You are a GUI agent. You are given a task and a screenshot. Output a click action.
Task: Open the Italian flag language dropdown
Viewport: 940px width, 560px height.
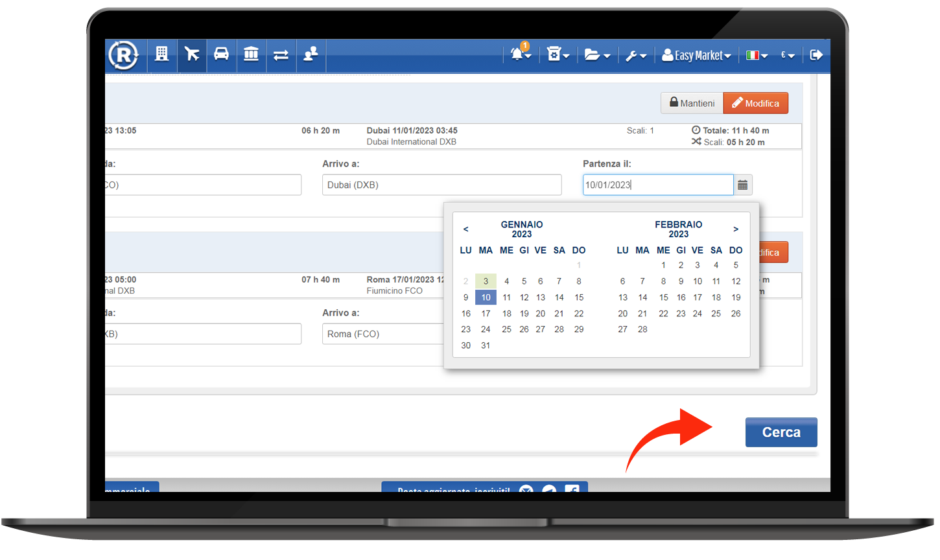point(757,56)
